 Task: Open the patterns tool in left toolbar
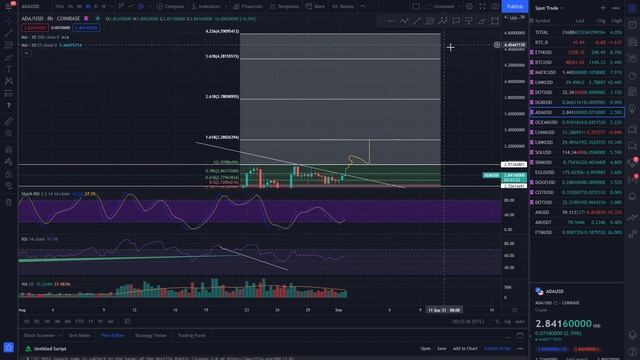click(x=8, y=81)
